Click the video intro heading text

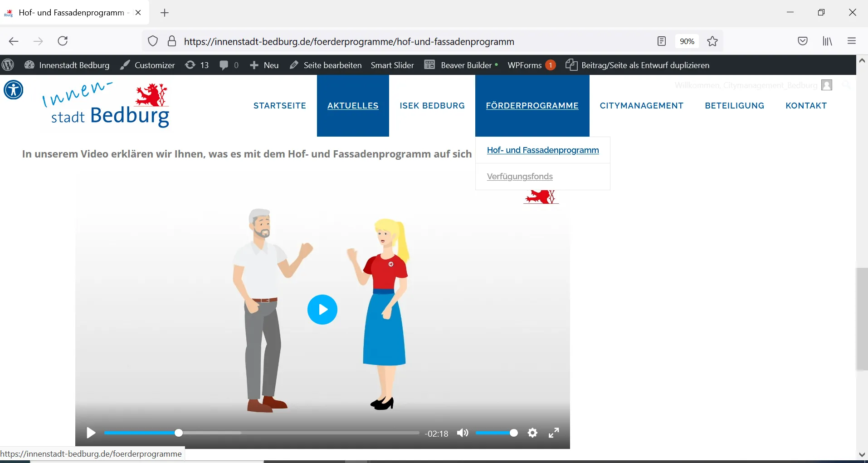[247, 154]
